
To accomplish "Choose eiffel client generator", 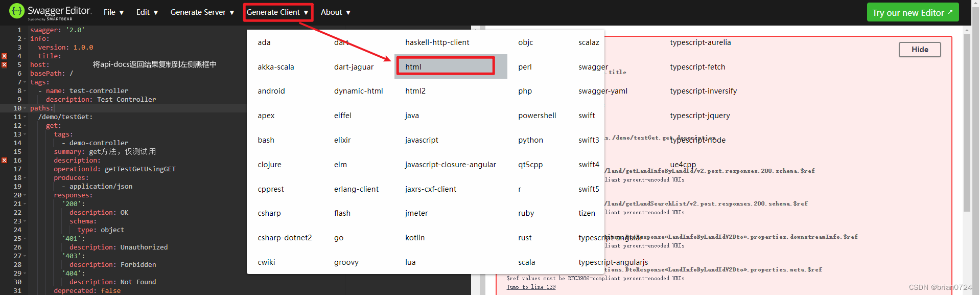I will [x=343, y=116].
